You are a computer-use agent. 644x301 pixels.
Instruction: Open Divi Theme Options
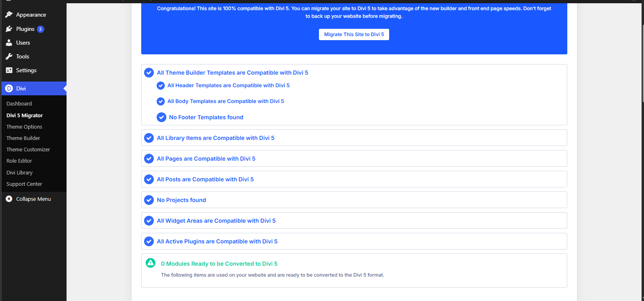pyautogui.click(x=24, y=127)
